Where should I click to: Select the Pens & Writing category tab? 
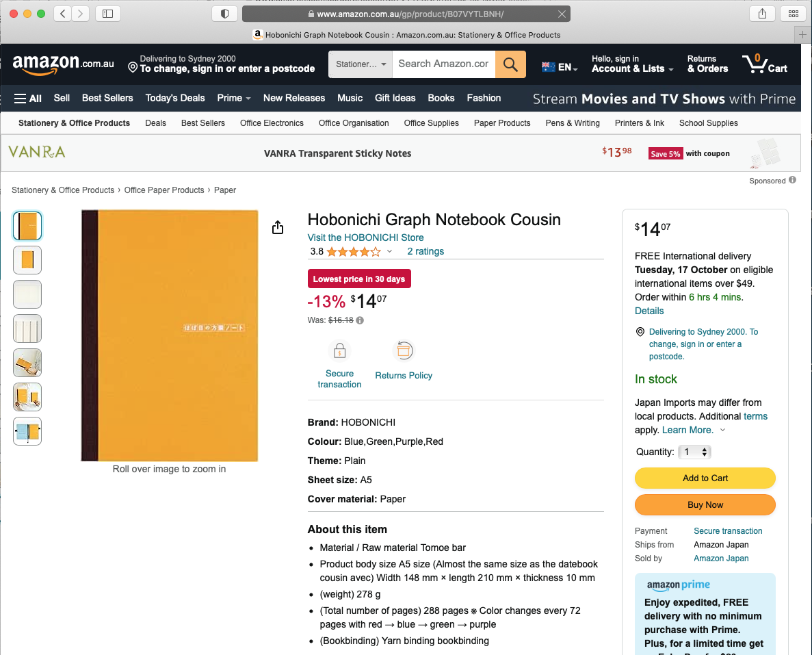(x=573, y=123)
